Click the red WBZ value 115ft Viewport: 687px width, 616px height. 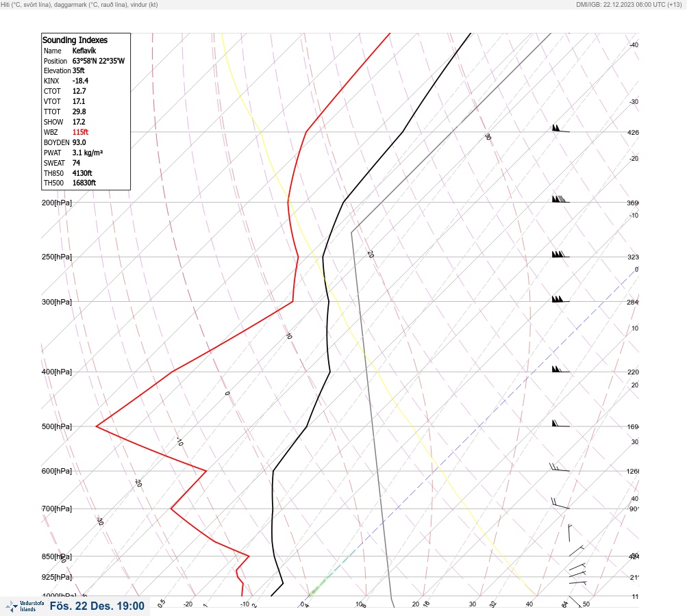pyautogui.click(x=81, y=132)
